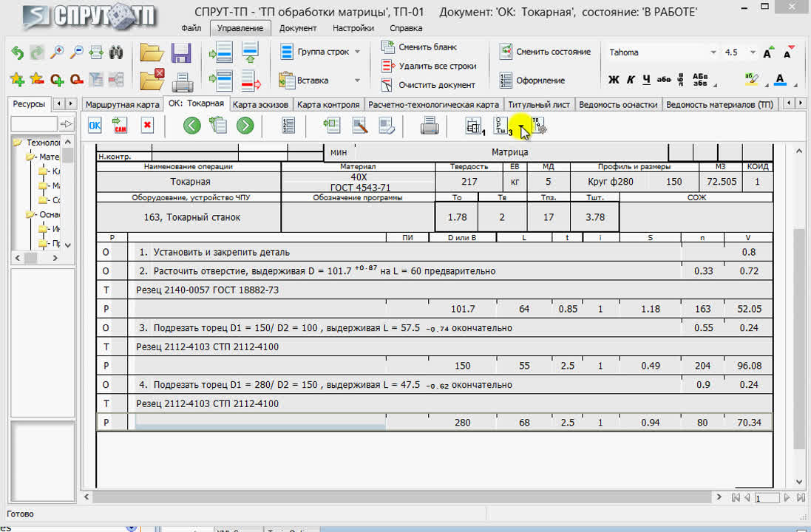The width and height of the screenshot is (811, 532).
Task: Click the Оформление button
Action: pyautogui.click(x=532, y=81)
